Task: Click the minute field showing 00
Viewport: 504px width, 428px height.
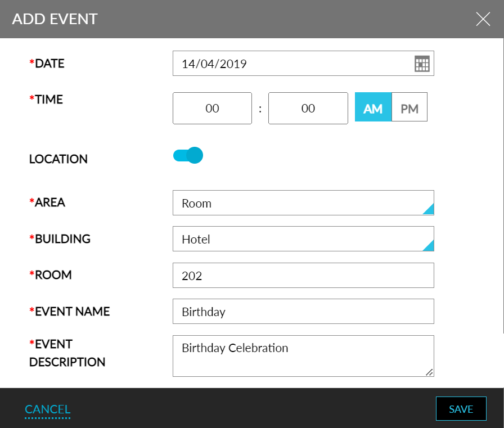Action: [x=308, y=108]
